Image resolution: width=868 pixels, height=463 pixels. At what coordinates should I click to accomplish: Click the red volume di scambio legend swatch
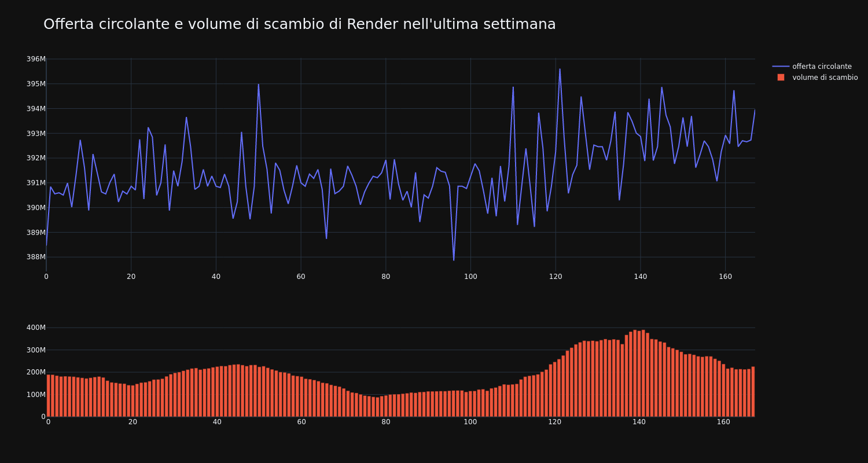click(781, 78)
